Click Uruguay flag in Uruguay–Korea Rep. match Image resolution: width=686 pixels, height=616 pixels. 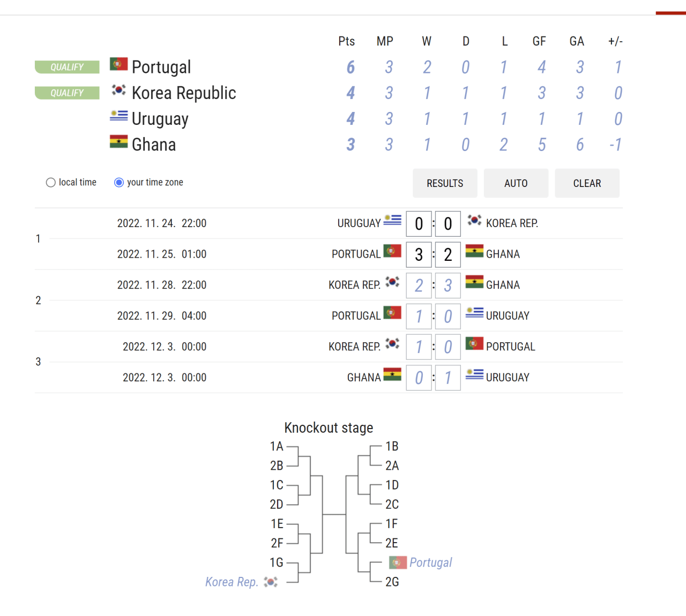[392, 220]
